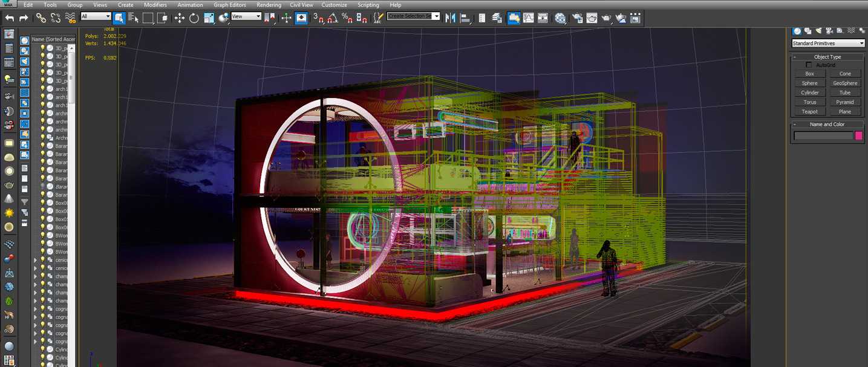This screenshot has height=367, width=868.
Task: Click the GeoSphere primitive button
Action: tap(844, 83)
